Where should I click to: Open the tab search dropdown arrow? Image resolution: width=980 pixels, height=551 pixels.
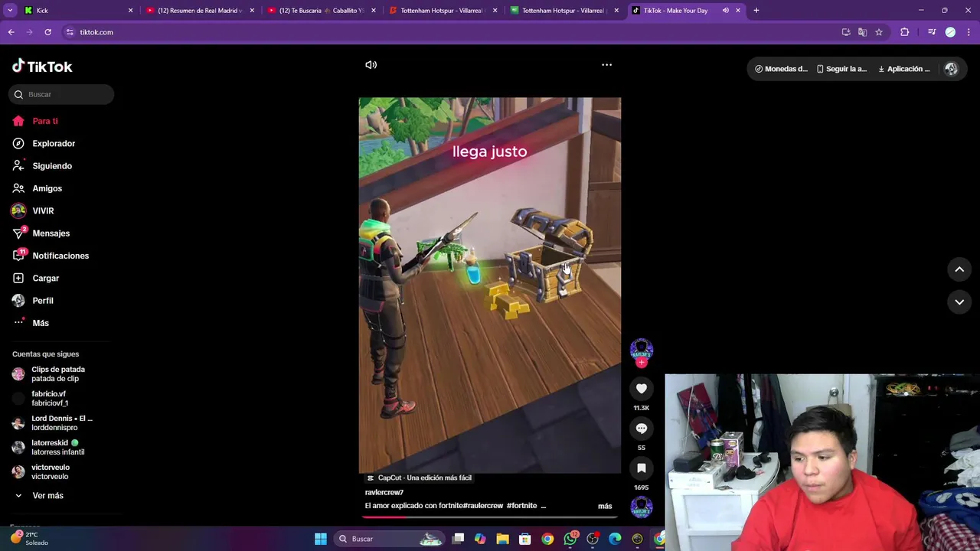(x=10, y=11)
